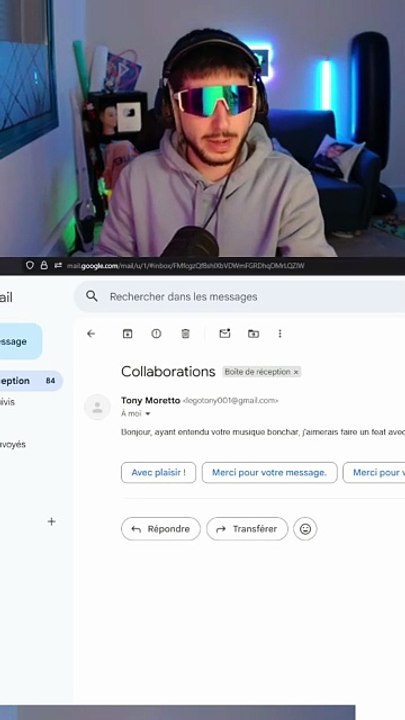
Task: Open the sent messages folder
Action: tap(13, 444)
